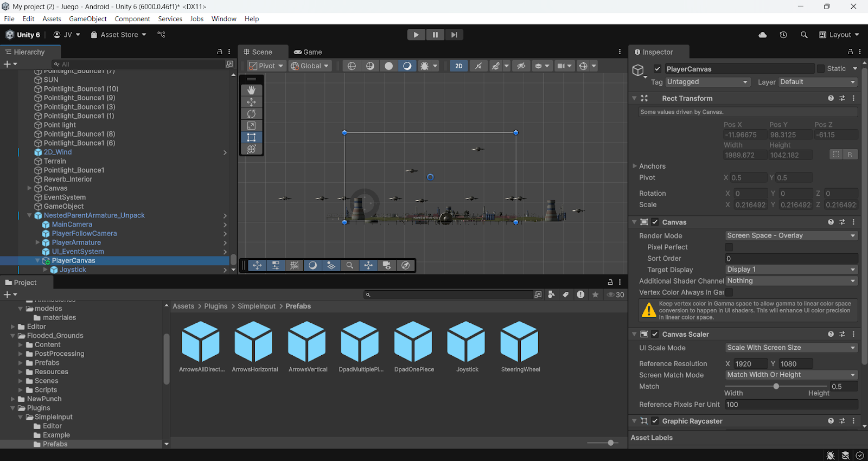Open the Layout dropdown

[839, 35]
